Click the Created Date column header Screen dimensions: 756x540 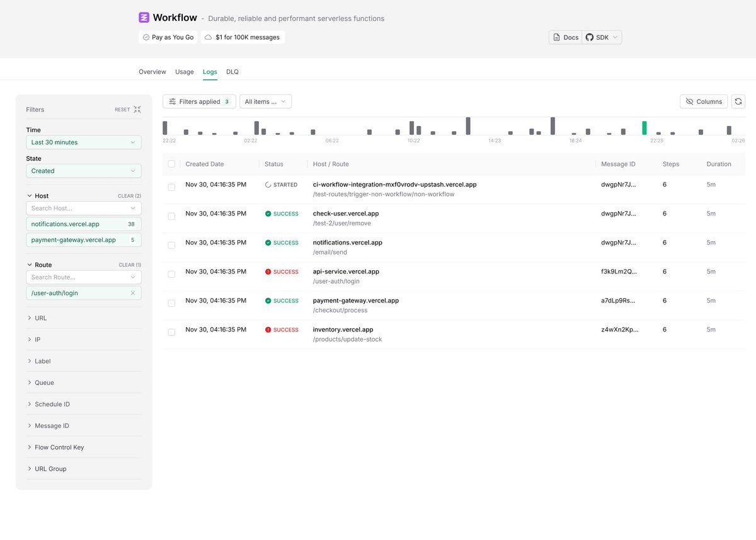(x=205, y=164)
